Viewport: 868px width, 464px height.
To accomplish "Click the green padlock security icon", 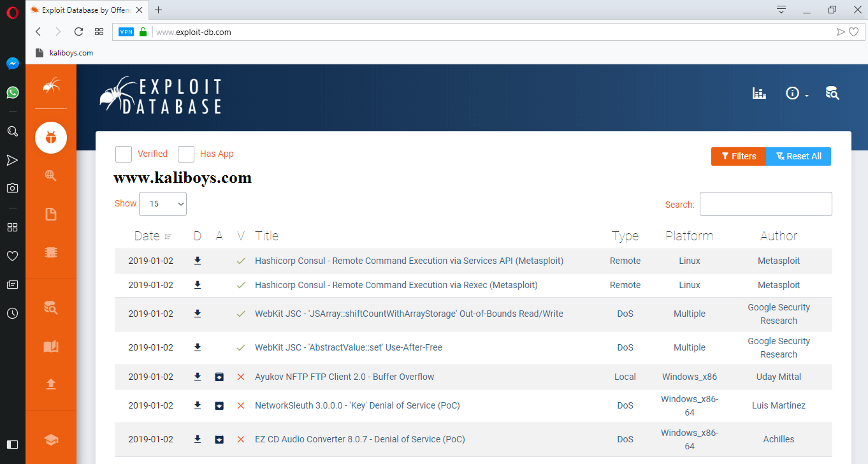I will coord(143,32).
